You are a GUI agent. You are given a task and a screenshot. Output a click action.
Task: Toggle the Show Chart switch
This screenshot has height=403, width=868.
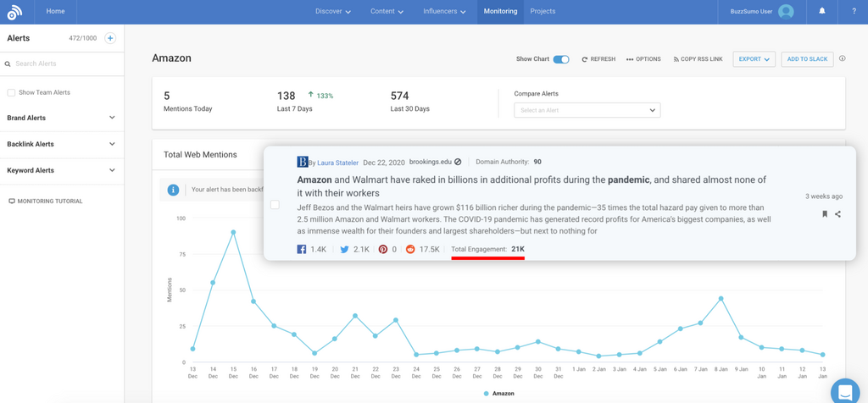[x=561, y=59]
